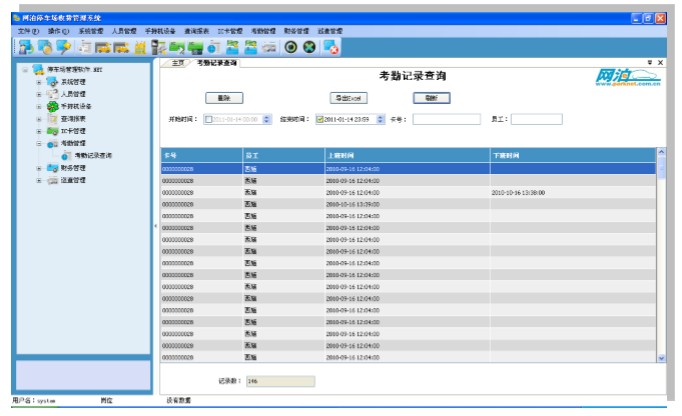Image resolution: width=682 pixels, height=416 pixels.
Task: Collapse the root tree node
Action: 25,70
